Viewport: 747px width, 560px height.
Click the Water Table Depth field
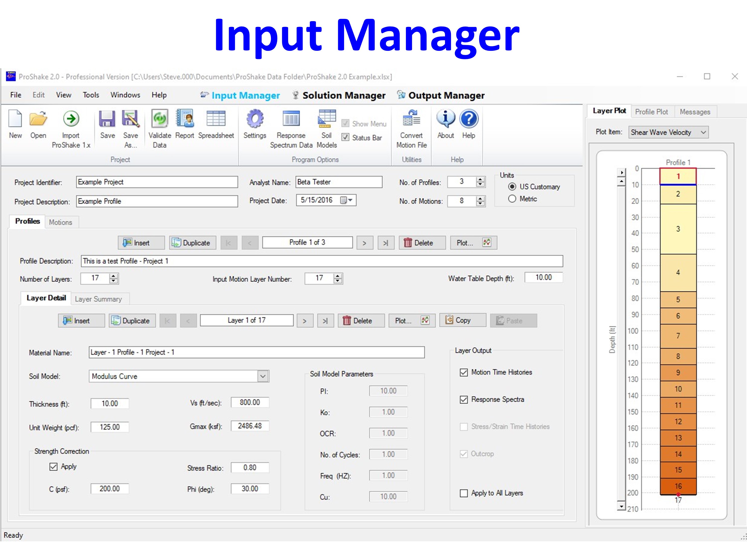[x=544, y=278]
